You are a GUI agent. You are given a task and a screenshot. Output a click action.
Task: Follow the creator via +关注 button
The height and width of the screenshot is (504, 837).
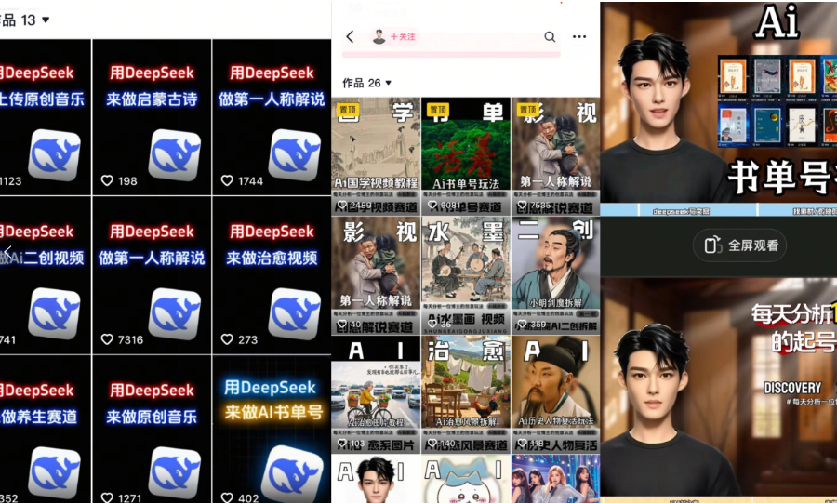404,37
